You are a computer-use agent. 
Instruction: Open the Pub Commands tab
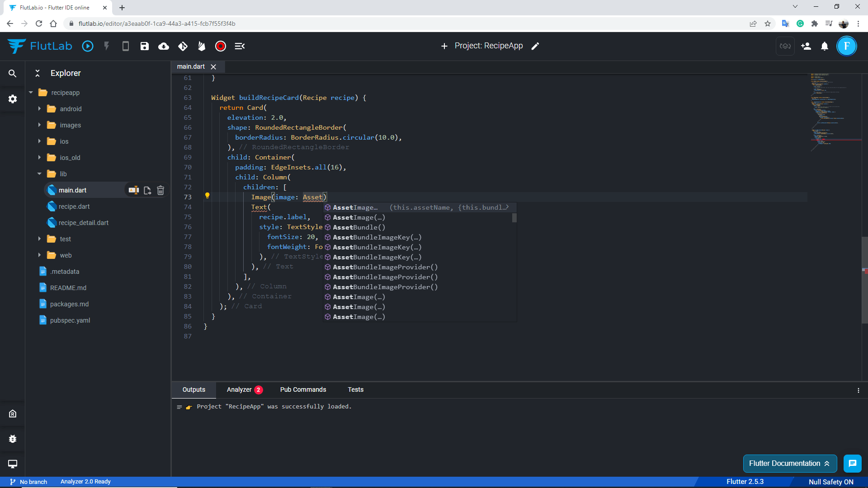tap(303, 389)
